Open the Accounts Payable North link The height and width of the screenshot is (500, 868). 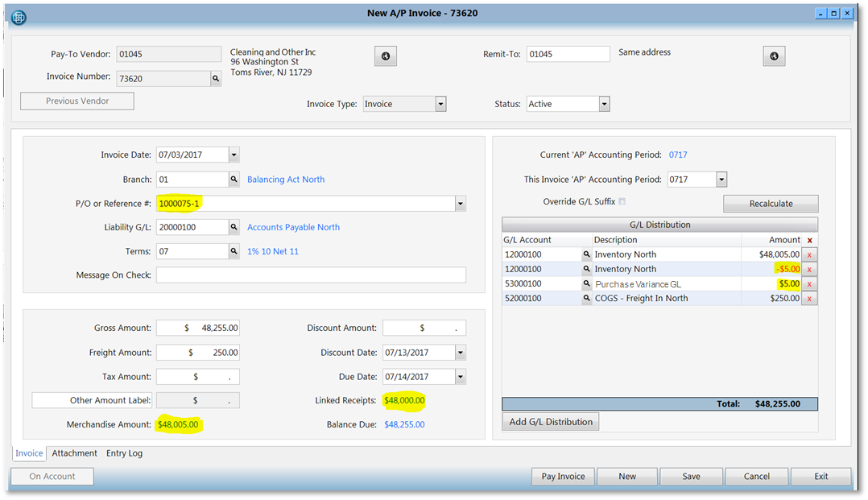(293, 227)
